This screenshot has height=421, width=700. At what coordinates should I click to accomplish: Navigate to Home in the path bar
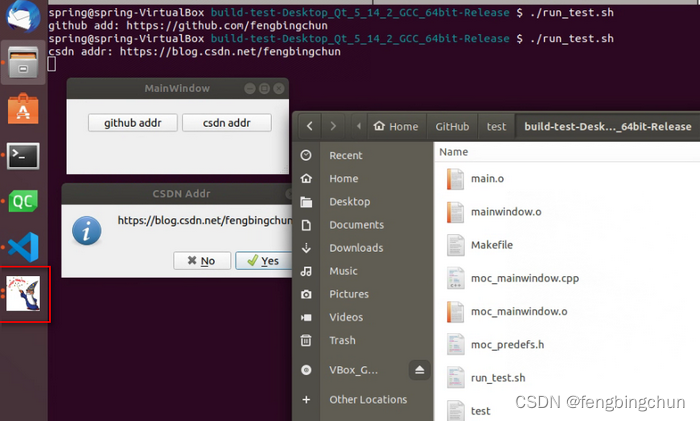click(396, 126)
